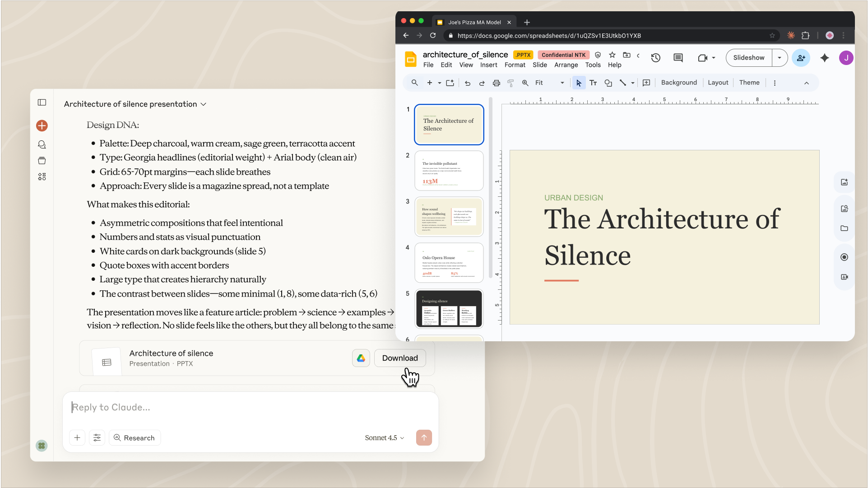Expand the Sonnet 4.5 model selector
Viewport: 868px width, 488px height.
coord(385,438)
